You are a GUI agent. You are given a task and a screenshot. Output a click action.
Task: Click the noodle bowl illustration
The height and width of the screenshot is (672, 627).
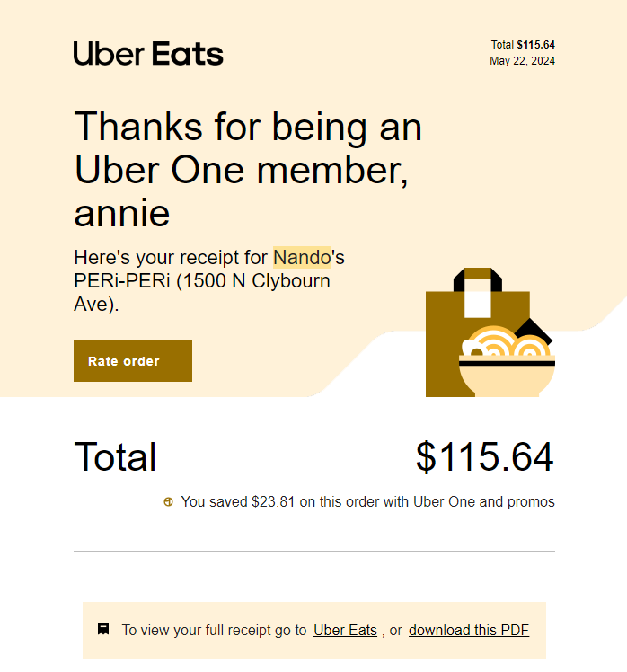[507, 364]
